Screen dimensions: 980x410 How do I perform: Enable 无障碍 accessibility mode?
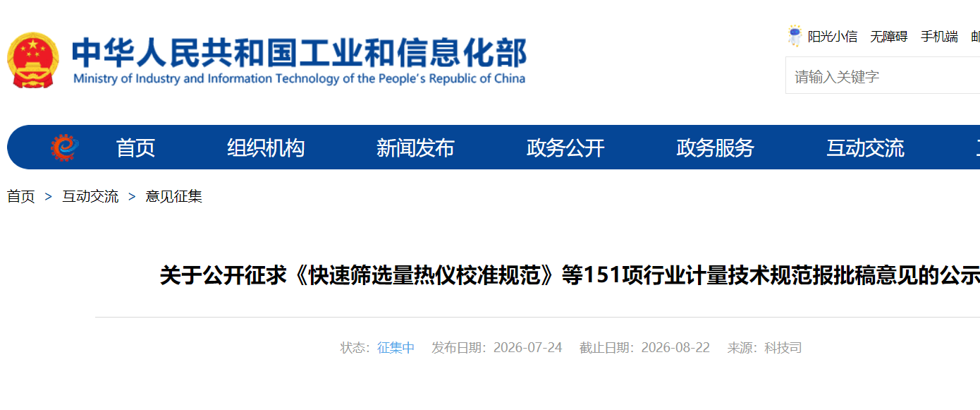pyautogui.click(x=888, y=37)
